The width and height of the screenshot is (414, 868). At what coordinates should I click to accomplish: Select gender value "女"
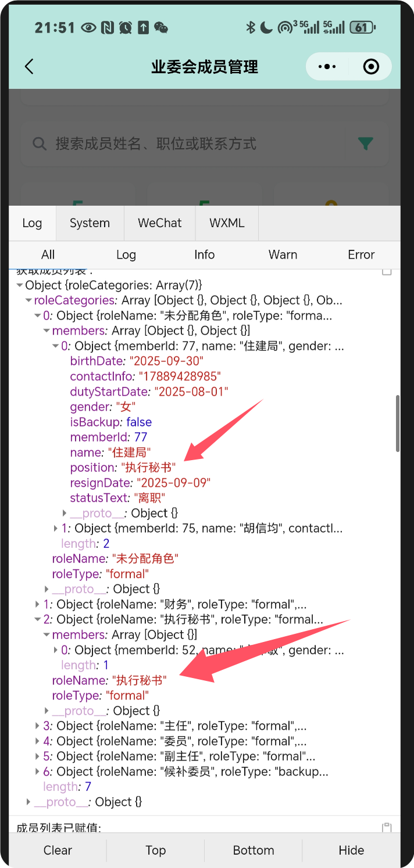point(126,407)
